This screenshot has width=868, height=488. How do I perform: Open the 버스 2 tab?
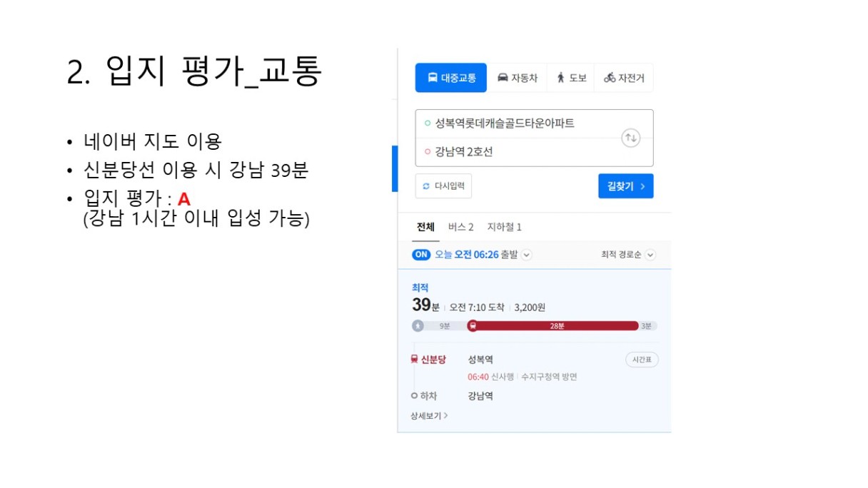click(460, 227)
